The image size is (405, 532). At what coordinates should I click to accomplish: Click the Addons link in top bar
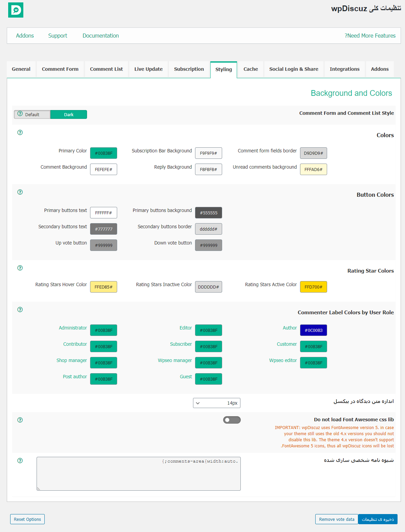click(x=25, y=36)
